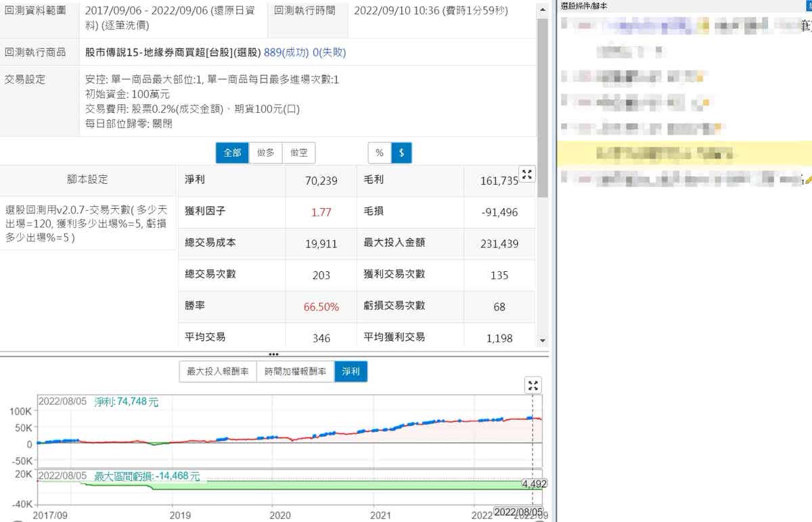Select the yellow highlighted script row
The height and width of the screenshot is (522, 812).
point(683,154)
